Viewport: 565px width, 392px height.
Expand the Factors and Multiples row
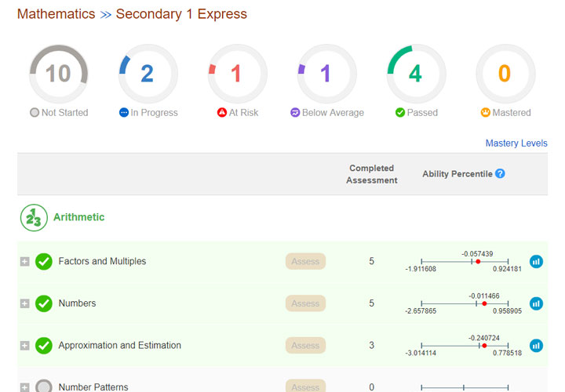(x=24, y=261)
